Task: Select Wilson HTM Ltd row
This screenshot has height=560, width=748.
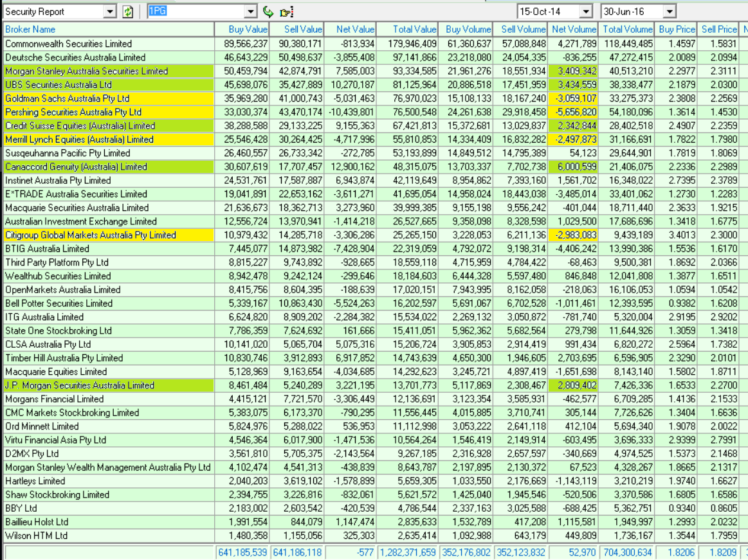Action: pos(108,536)
